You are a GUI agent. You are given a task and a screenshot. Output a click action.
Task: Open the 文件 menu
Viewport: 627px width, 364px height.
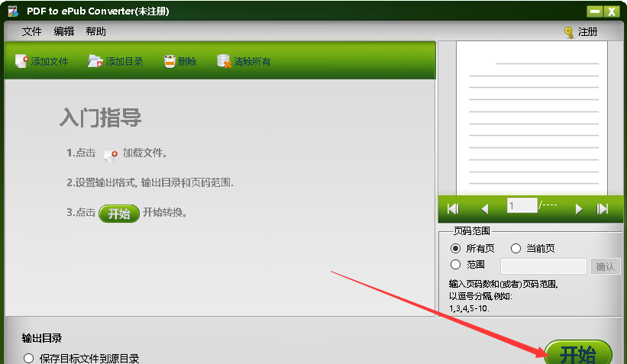pos(31,31)
